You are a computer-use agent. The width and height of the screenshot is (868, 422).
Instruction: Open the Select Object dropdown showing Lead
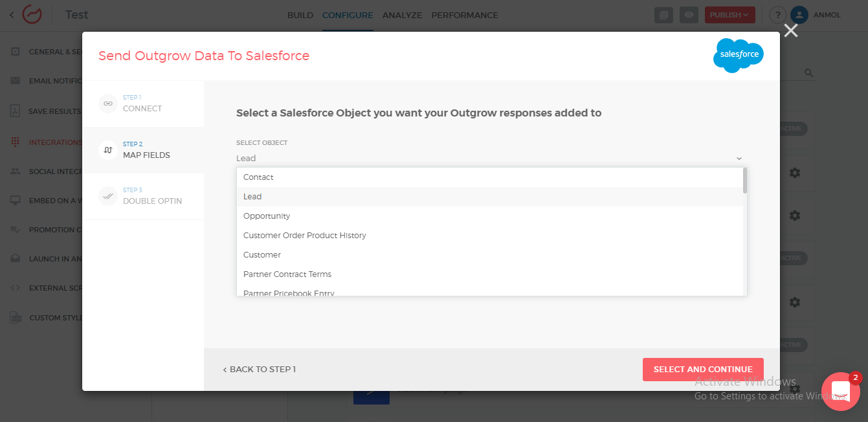(x=491, y=158)
